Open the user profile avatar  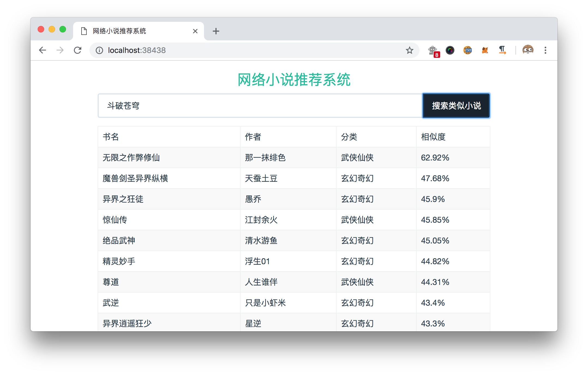click(x=528, y=50)
